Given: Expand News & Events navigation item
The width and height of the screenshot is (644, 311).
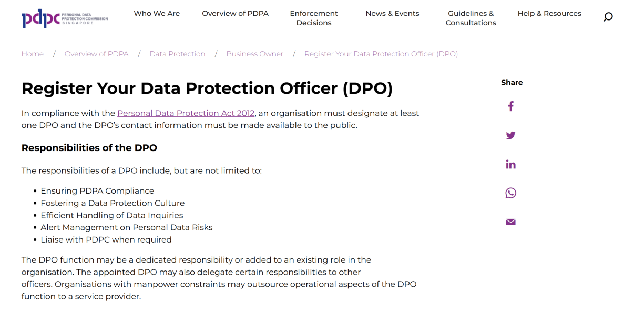Looking at the screenshot, I should click(392, 14).
